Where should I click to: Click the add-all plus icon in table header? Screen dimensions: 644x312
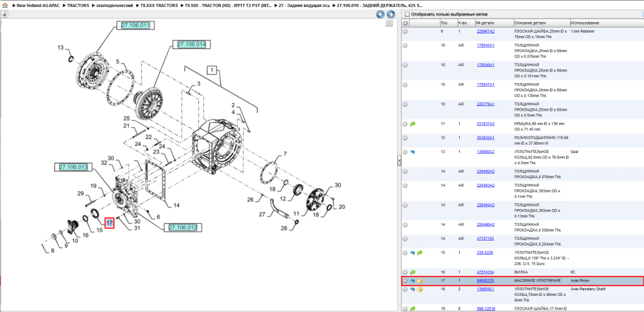coord(405,23)
